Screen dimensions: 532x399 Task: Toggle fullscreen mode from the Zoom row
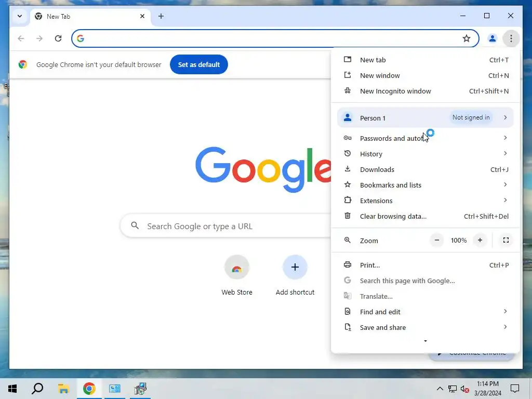[506, 240]
